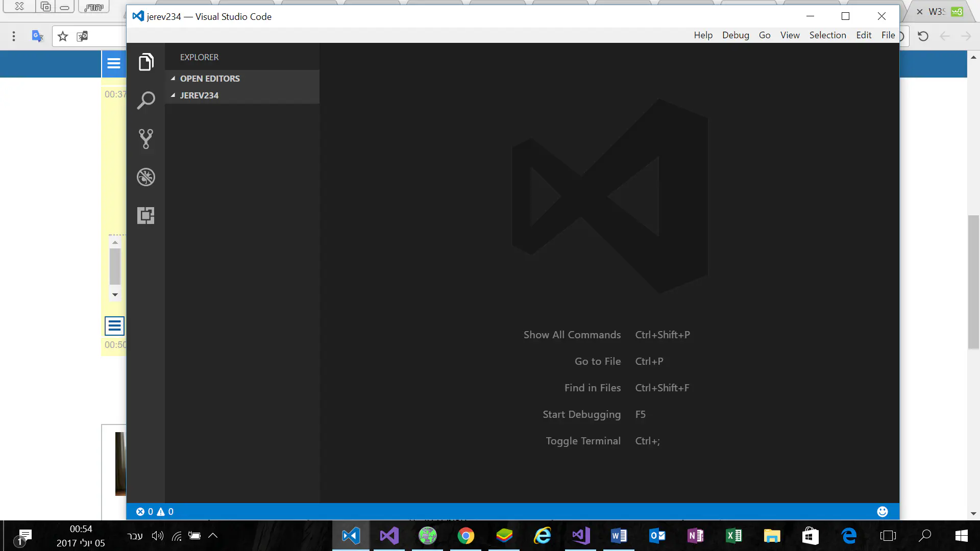The width and height of the screenshot is (980, 551).
Task: Open the File menu
Action: pyautogui.click(x=888, y=35)
